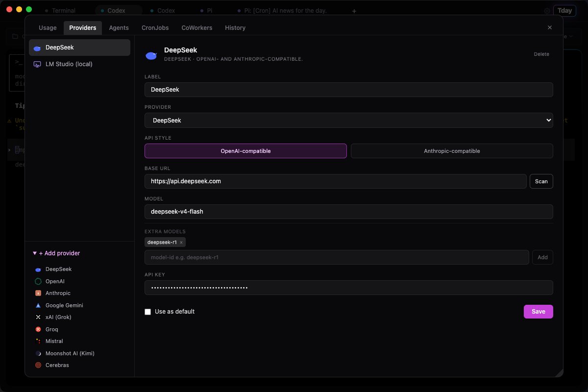Close the settings dialog with the X

[x=549, y=28]
